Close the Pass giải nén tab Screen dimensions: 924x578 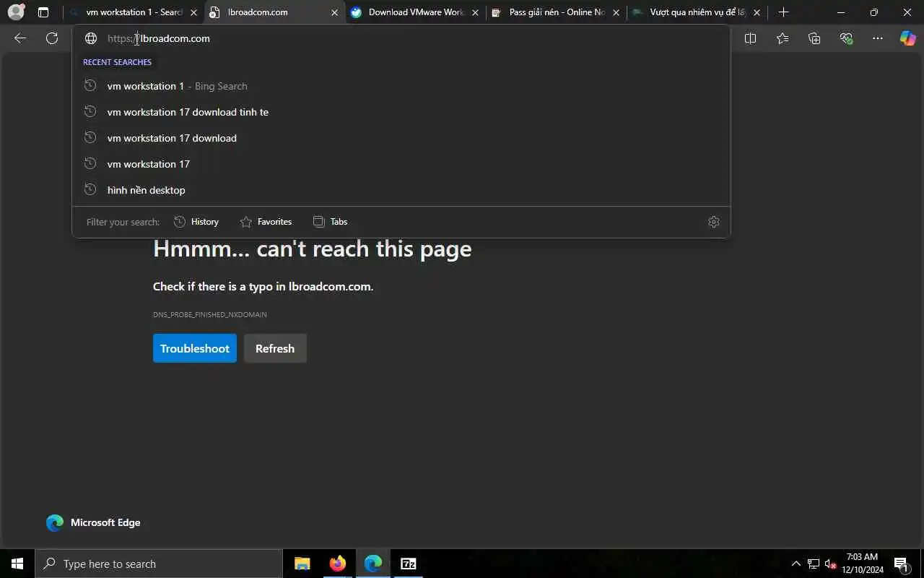click(616, 12)
